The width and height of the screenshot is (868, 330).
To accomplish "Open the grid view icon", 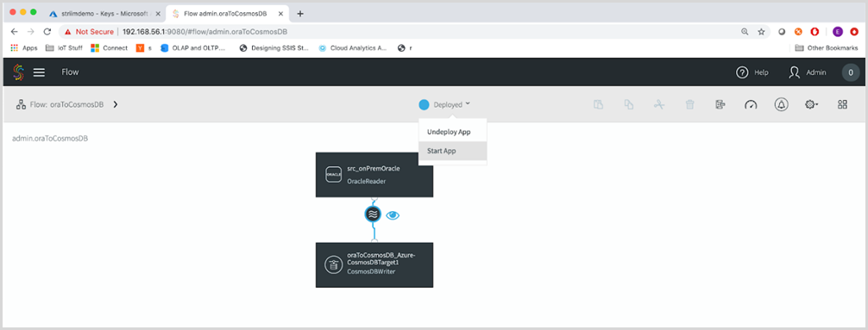I will pyautogui.click(x=842, y=104).
